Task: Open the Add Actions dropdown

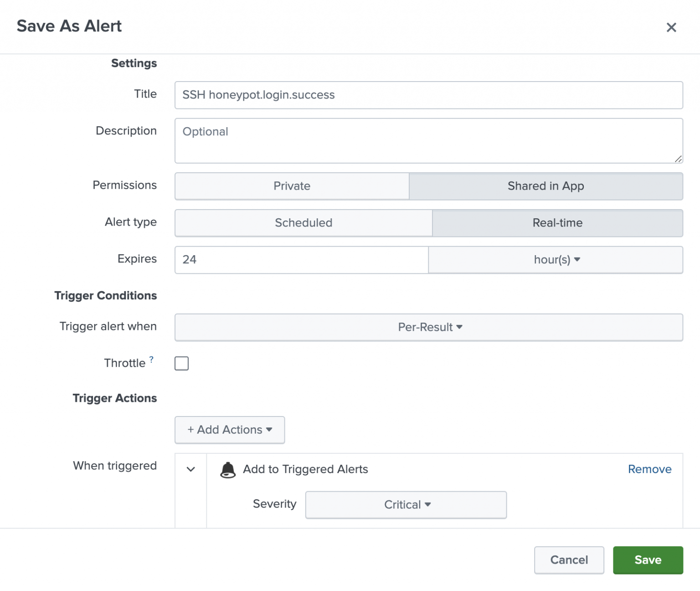Action: coord(229,430)
